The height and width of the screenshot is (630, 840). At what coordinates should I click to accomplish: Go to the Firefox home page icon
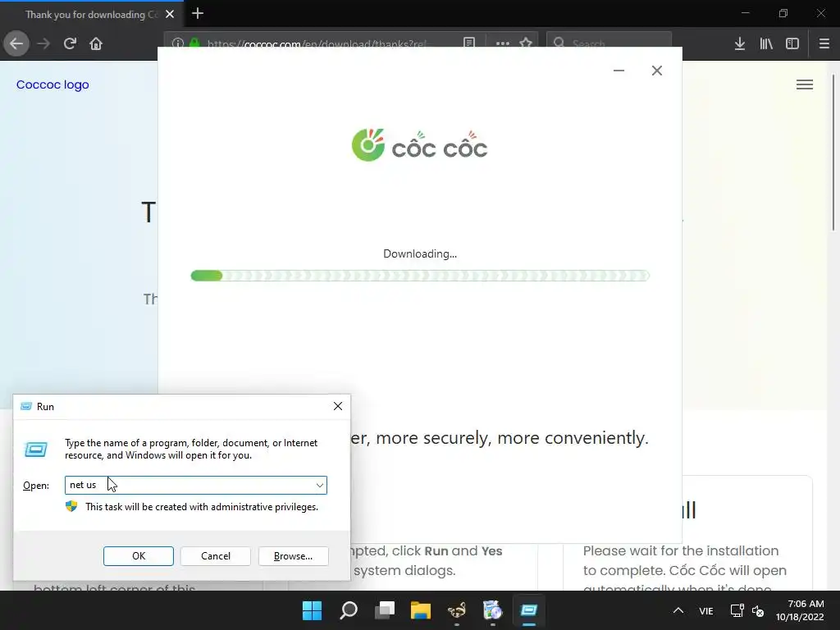click(x=96, y=43)
